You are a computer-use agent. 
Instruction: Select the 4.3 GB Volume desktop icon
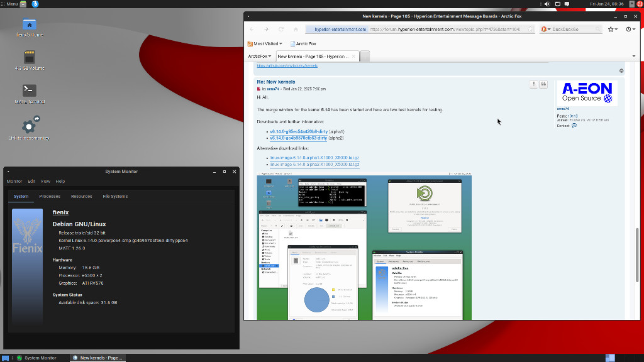coord(30,61)
